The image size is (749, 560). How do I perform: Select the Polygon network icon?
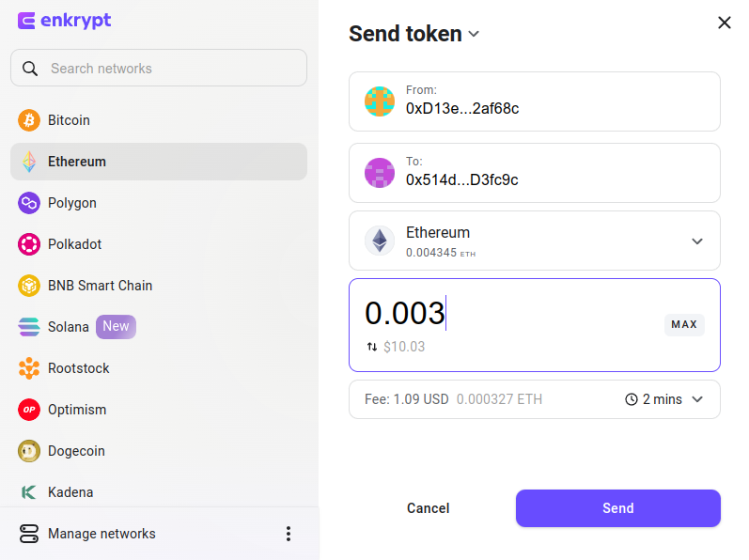tap(29, 203)
